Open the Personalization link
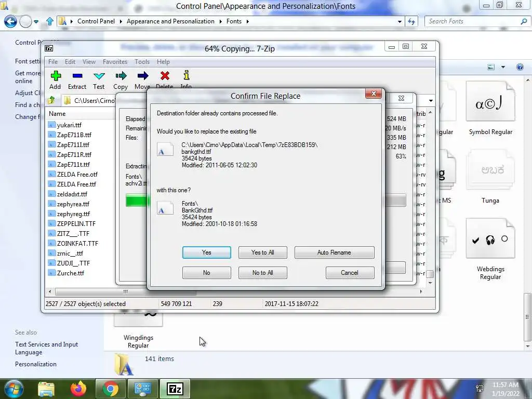Viewport: 532px width, 399px height. pyautogui.click(x=36, y=364)
